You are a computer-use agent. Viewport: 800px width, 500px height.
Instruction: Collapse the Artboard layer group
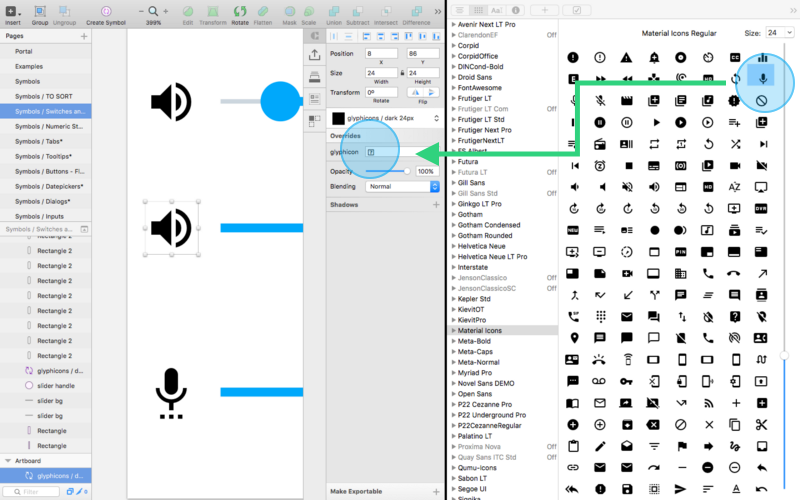pos(8,461)
